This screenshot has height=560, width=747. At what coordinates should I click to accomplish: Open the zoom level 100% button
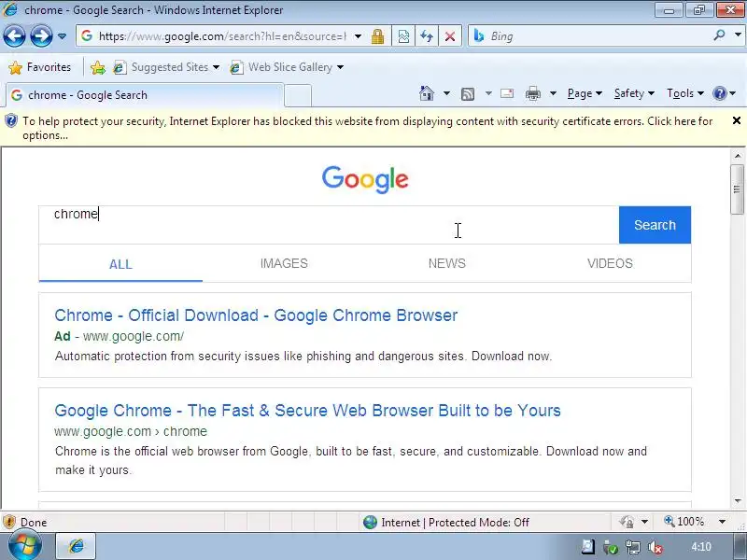pos(684,522)
